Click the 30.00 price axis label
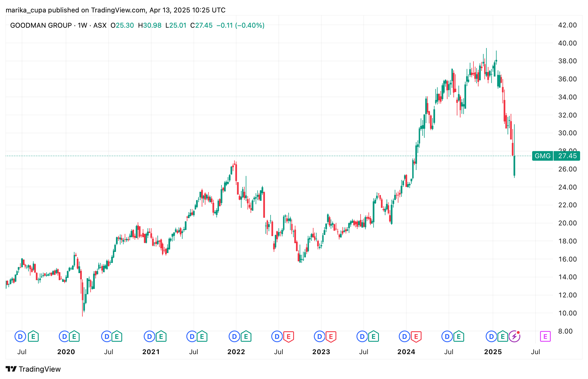Screen dimensions: 588x379 [x=567, y=133]
